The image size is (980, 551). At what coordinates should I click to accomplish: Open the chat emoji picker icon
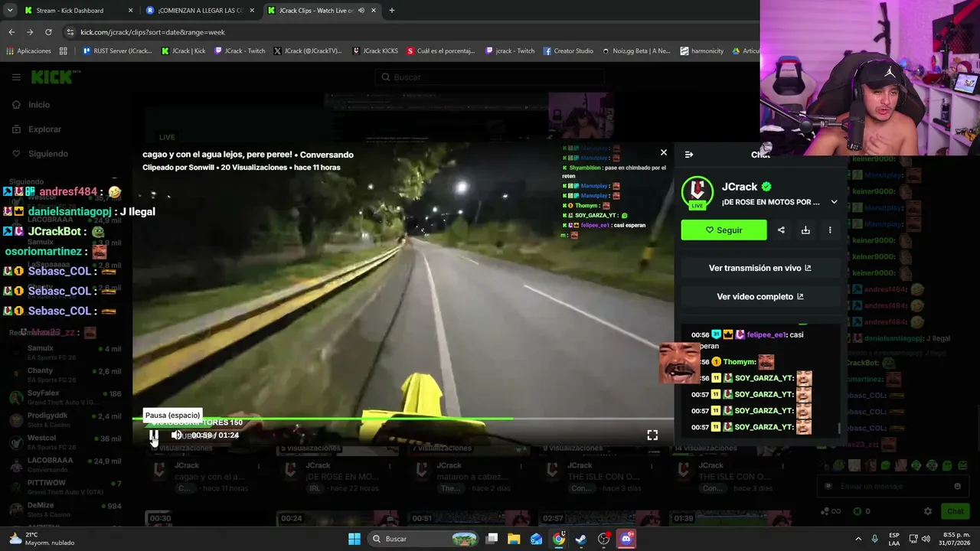(x=957, y=486)
